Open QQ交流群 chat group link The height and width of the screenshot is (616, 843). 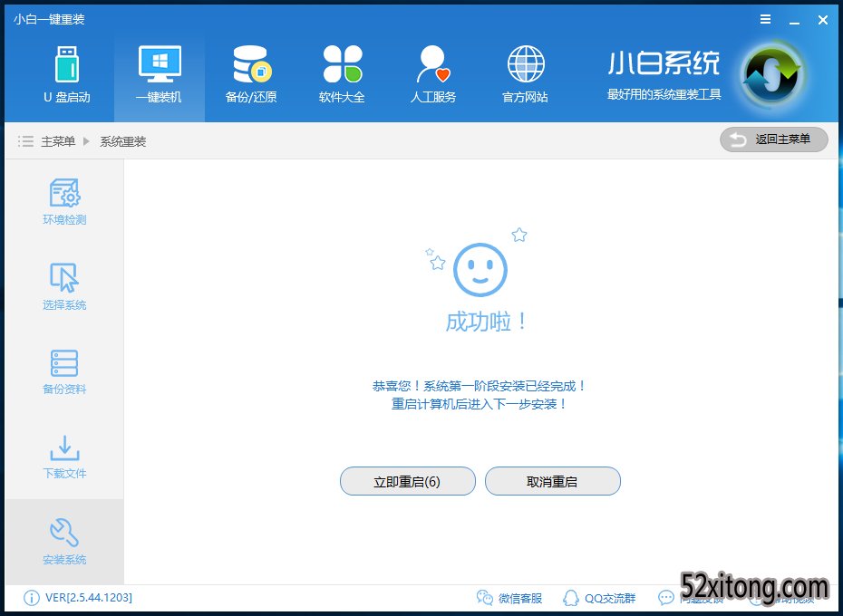tap(599, 598)
